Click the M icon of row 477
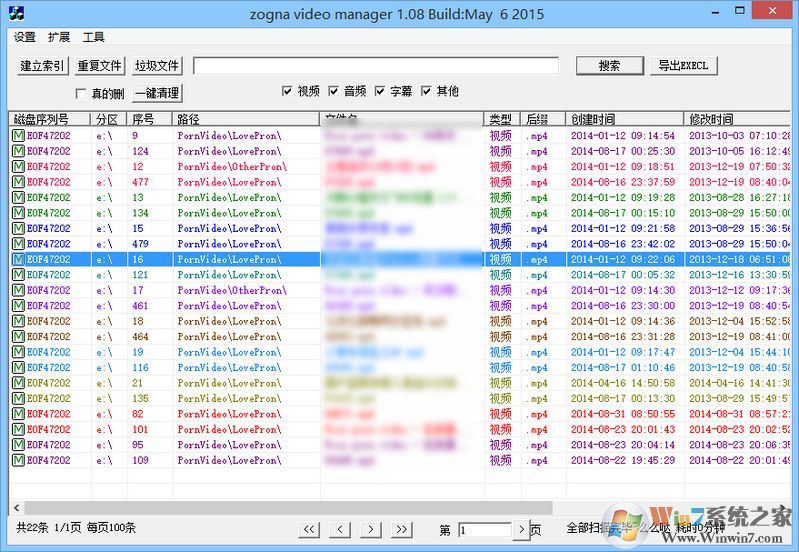Screen dimensions: 799x552 [18, 182]
